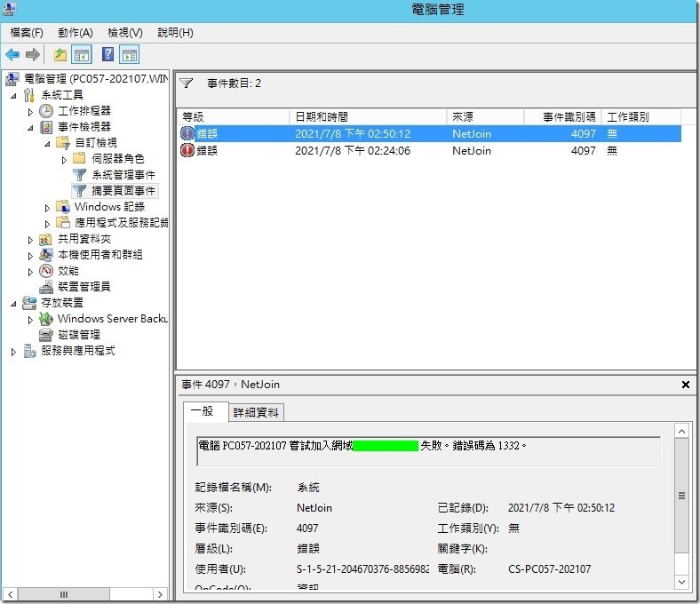The image size is (700, 604).
Task: Click the Windows 記錄 folder icon
Action: pyautogui.click(x=63, y=207)
